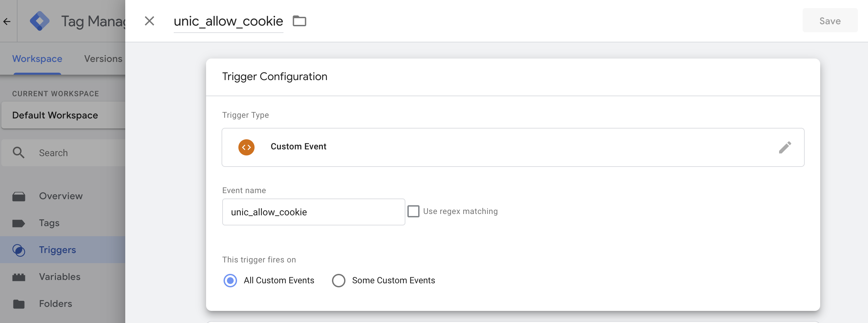Click the search magnifier icon
The width and height of the screenshot is (868, 323).
[19, 152]
